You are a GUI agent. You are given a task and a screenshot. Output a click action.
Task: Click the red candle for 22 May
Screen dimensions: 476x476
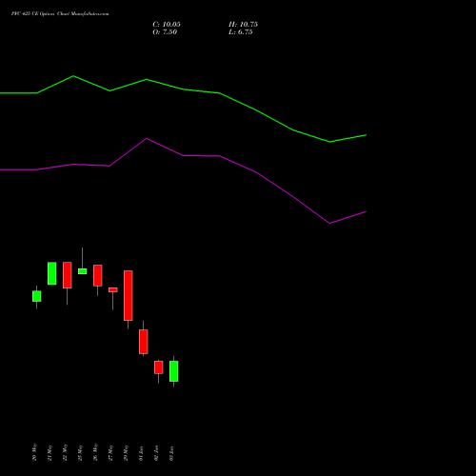click(x=68, y=275)
